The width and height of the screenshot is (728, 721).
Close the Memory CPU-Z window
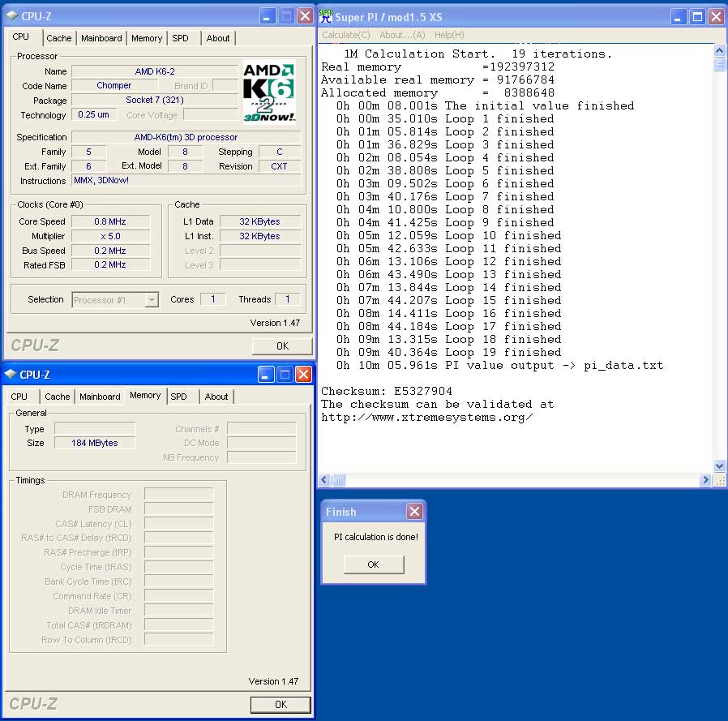303,374
